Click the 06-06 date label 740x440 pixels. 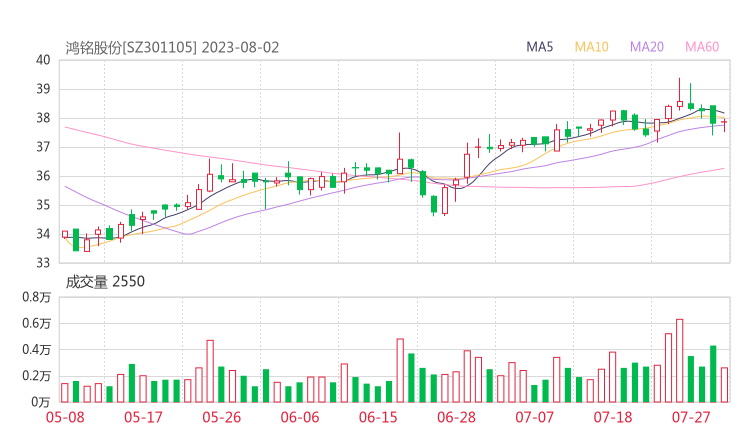coord(300,416)
